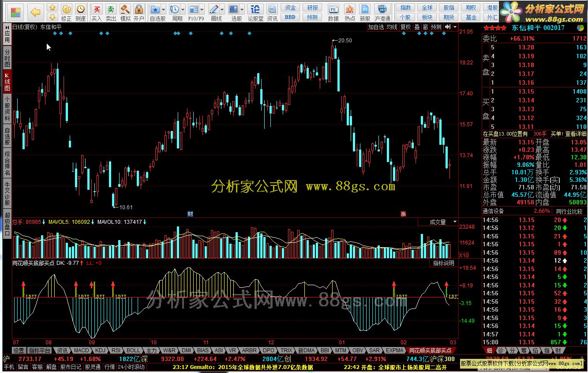Toggle the 叠 overlay option
The image size is (588, 373).
point(417,27)
